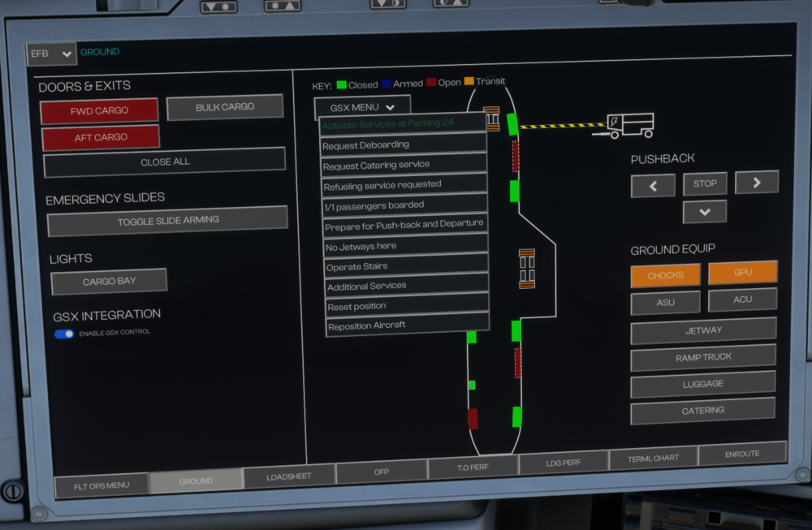Click the forward right green door marker
Viewport: 812px width, 530px height.
coord(512,124)
